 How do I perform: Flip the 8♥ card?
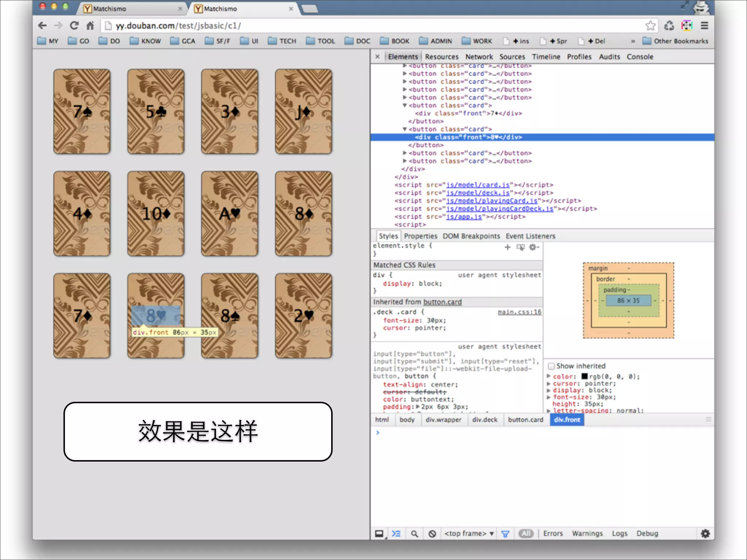click(156, 316)
